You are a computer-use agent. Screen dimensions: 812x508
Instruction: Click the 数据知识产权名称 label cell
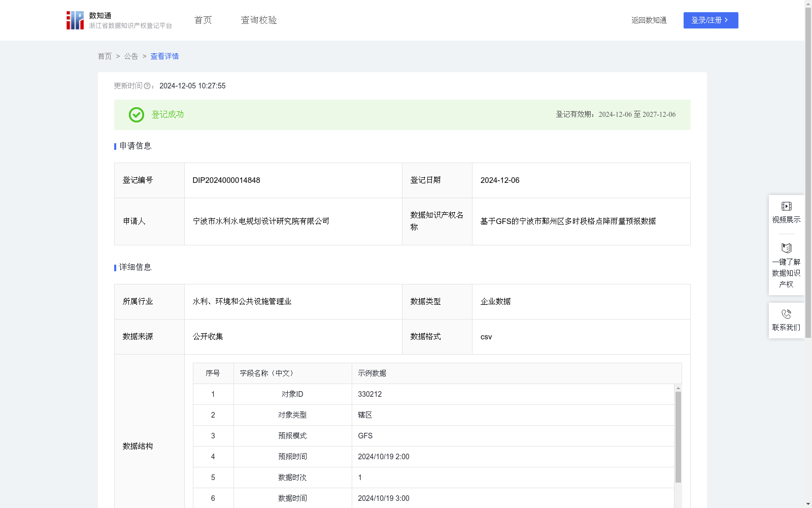click(x=437, y=221)
